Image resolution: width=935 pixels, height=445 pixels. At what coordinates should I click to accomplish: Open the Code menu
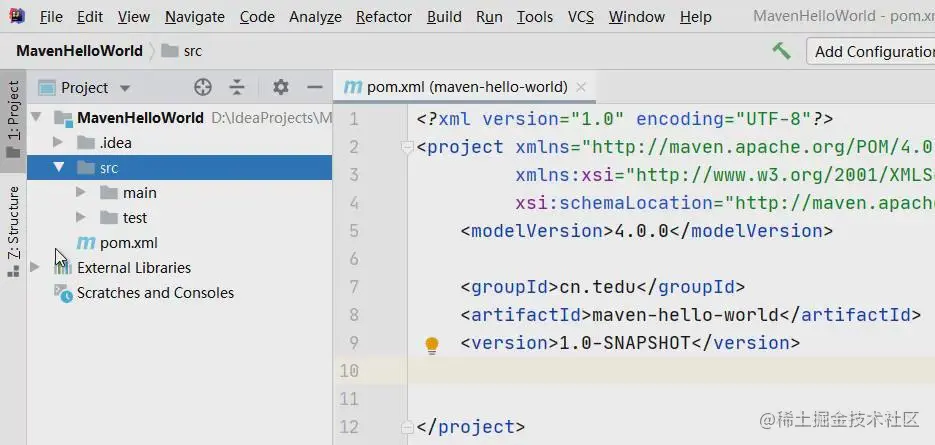[257, 17]
